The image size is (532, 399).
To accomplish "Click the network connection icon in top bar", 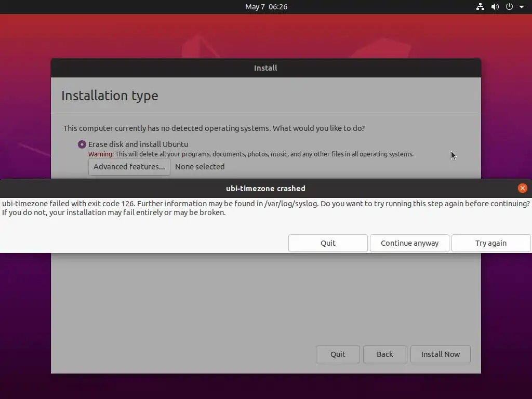I will click(480, 7).
